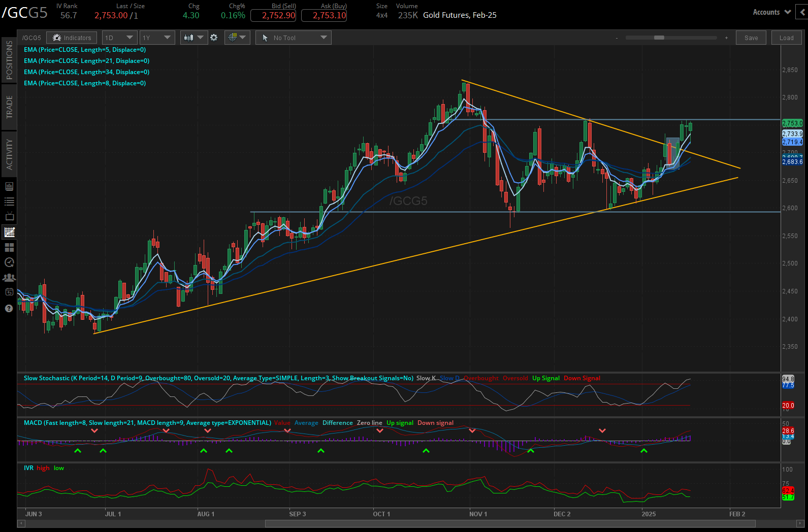Select the active charts grid icon in sidebar
The height and width of the screenshot is (532, 808).
pyautogui.click(x=9, y=232)
